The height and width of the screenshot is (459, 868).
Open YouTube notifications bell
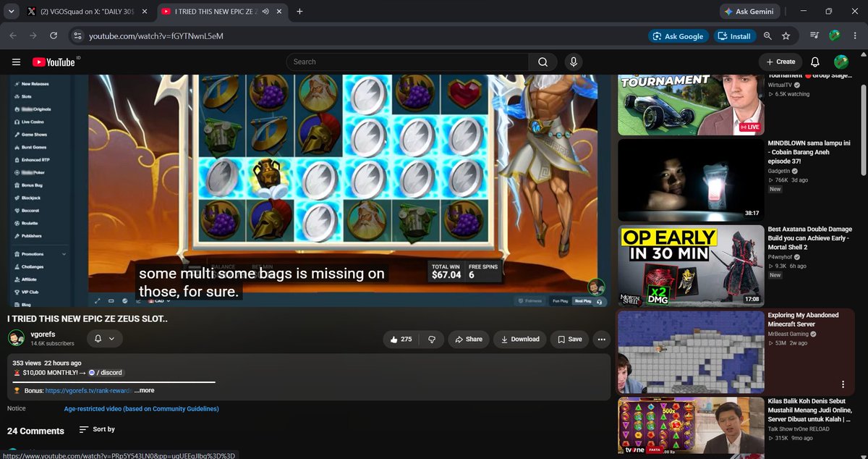pos(815,62)
